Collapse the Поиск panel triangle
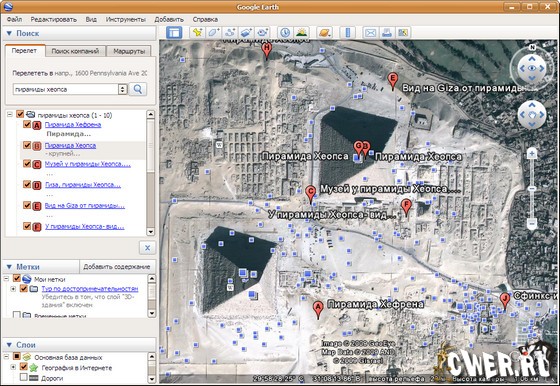Screen dimensions: 560x386 click(9, 34)
